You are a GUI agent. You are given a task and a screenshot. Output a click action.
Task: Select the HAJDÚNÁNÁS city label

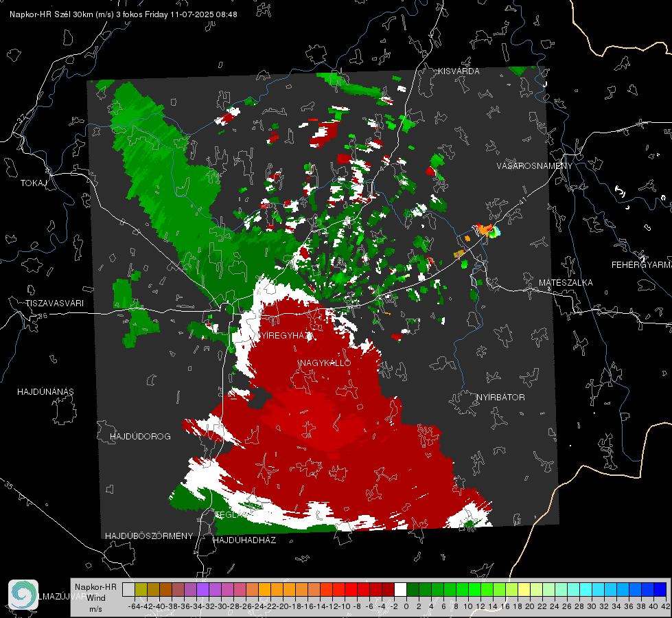(x=45, y=392)
